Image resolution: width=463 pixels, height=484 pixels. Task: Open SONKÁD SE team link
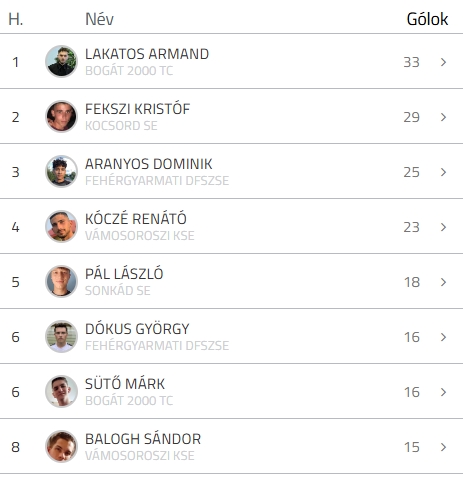(118, 291)
